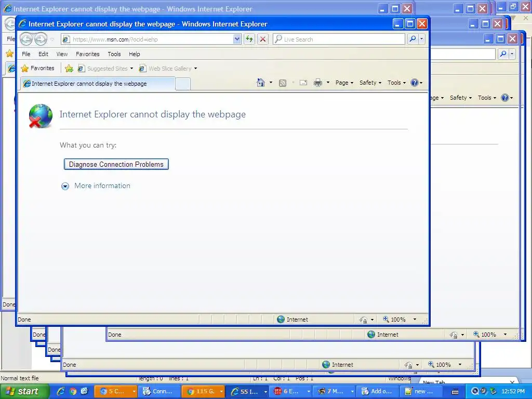Viewport: 532px width, 399px height.
Task: Click the Tools dropdown in the back IE window
Action: [487, 98]
